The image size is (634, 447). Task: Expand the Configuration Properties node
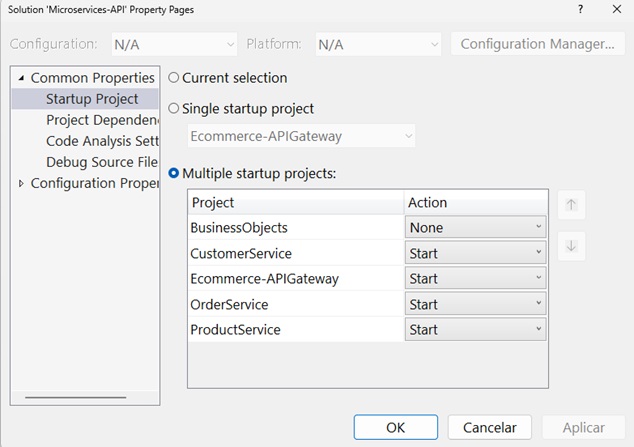(22, 183)
